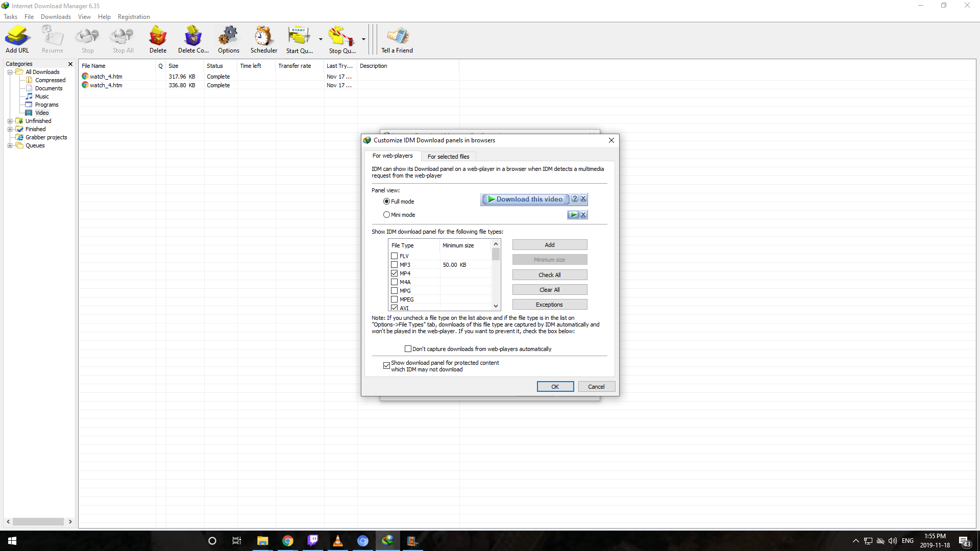The height and width of the screenshot is (551, 980).
Task: Confirm with the OK button
Action: [555, 387]
